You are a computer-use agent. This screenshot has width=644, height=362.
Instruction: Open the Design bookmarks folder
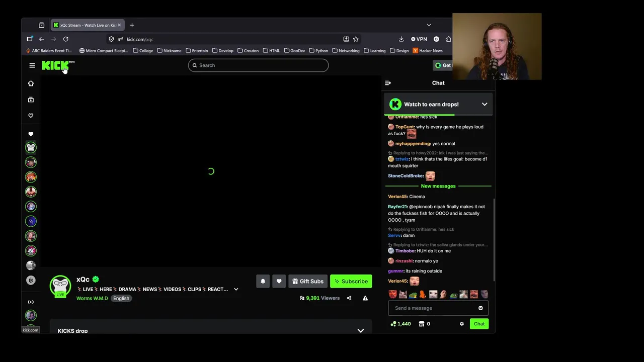coord(399,51)
